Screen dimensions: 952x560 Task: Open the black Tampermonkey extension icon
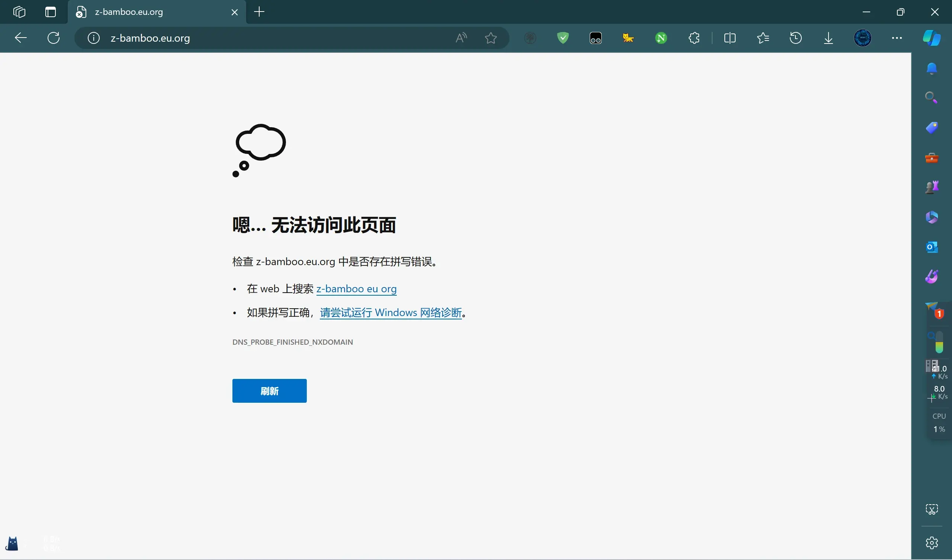coord(596,38)
